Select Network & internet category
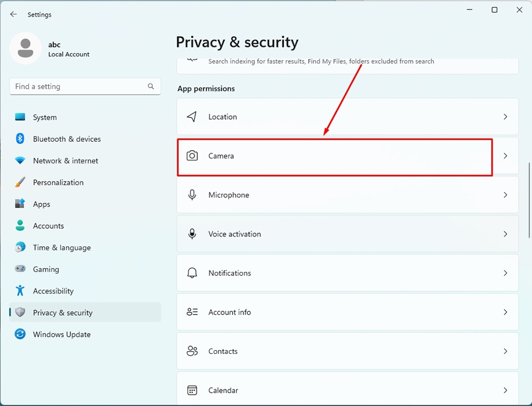 click(x=85, y=161)
